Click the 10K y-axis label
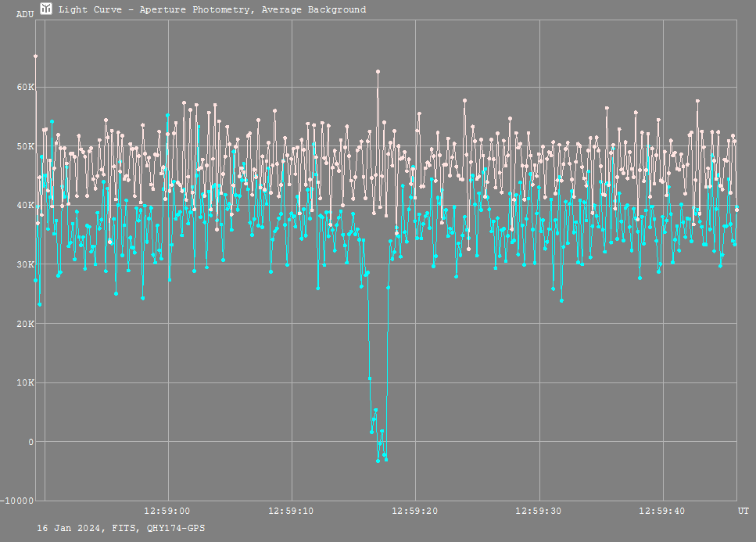 point(26,383)
